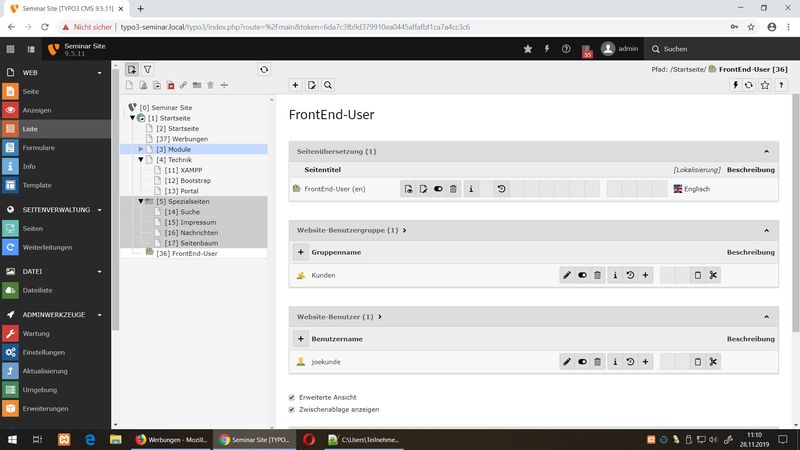Open the system information badge icon
800x450 pixels.
coord(587,50)
